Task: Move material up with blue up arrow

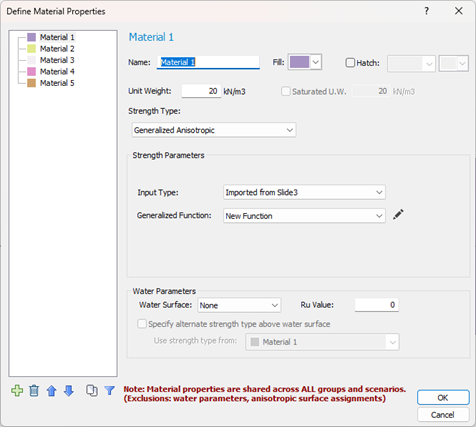Action: 52,391
